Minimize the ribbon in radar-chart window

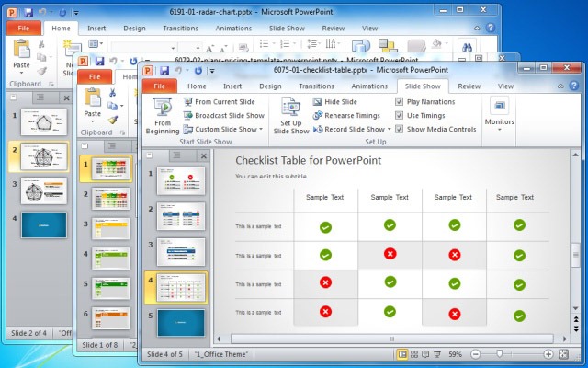pyautogui.click(x=477, y=29)
